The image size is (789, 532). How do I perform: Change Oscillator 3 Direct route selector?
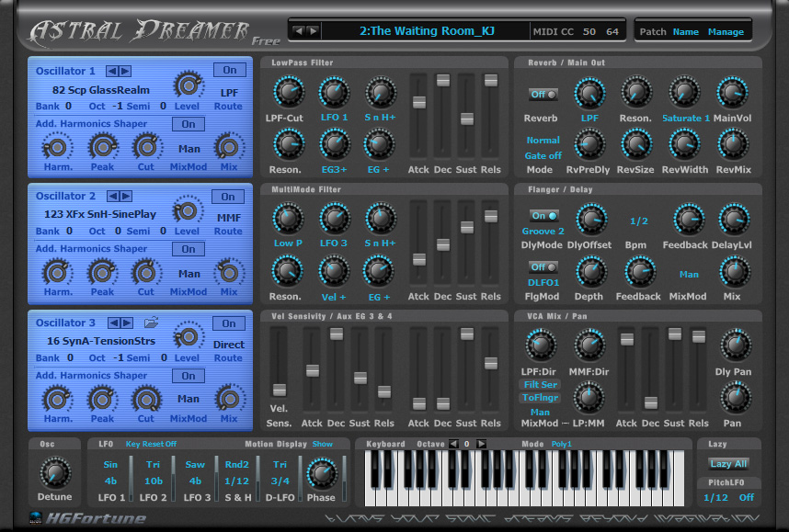point(229,345)
